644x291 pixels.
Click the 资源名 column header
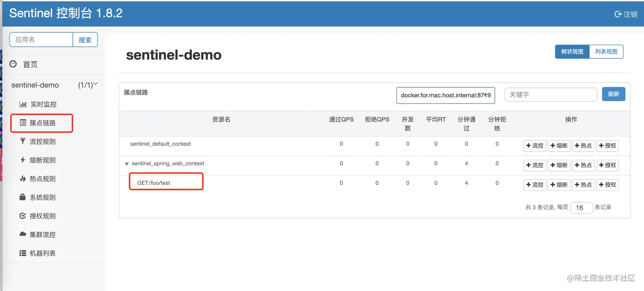(221, 119)
